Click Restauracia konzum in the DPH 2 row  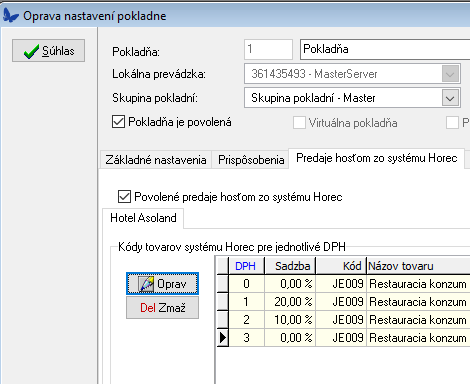(418, 320)
